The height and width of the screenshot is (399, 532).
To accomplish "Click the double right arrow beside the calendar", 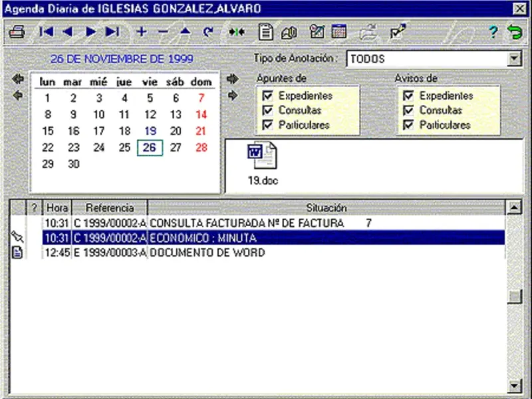I will pyautogui.click(x=232, y=79).
